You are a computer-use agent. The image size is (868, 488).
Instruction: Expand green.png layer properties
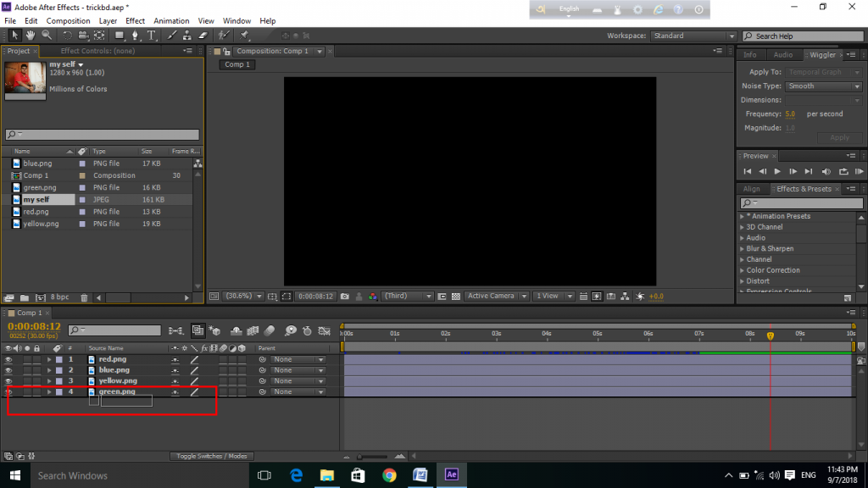(49, 391)
